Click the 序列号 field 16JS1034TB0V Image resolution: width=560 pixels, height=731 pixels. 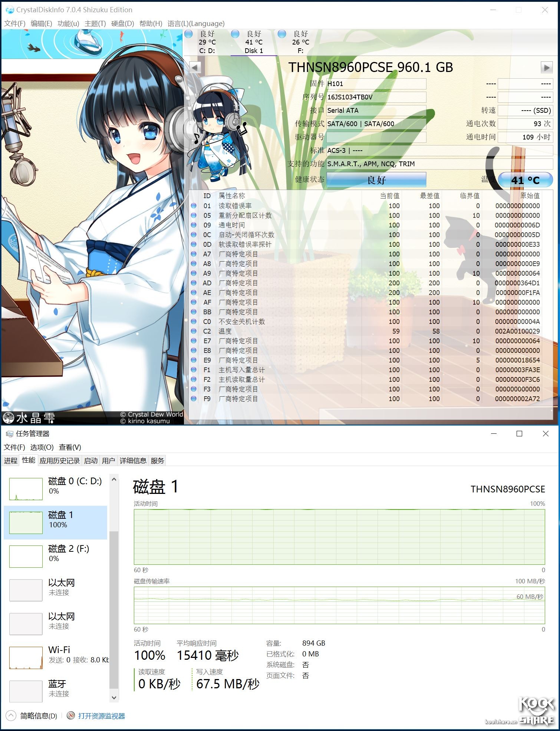click(376, 97)
